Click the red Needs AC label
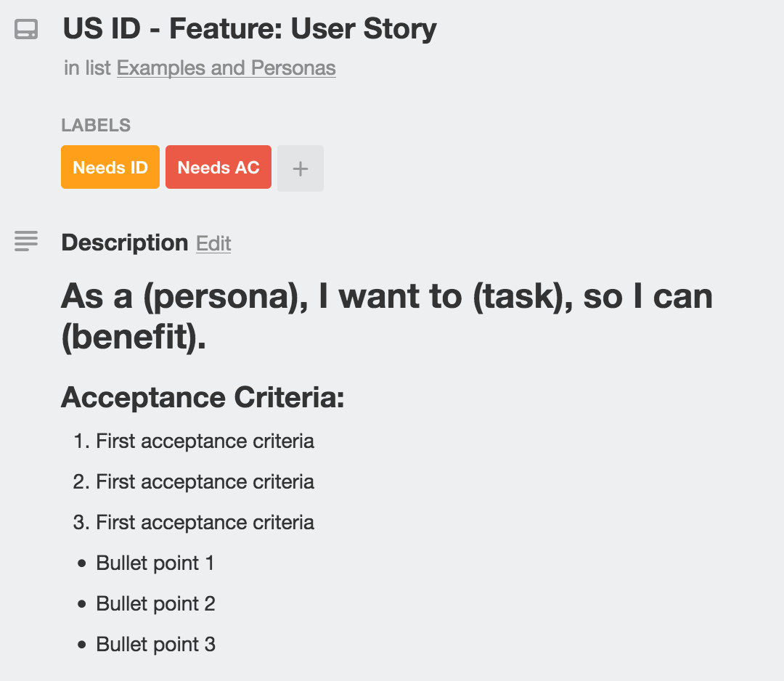The width and height of the screenshot is (784, 681). coord(218,167)
